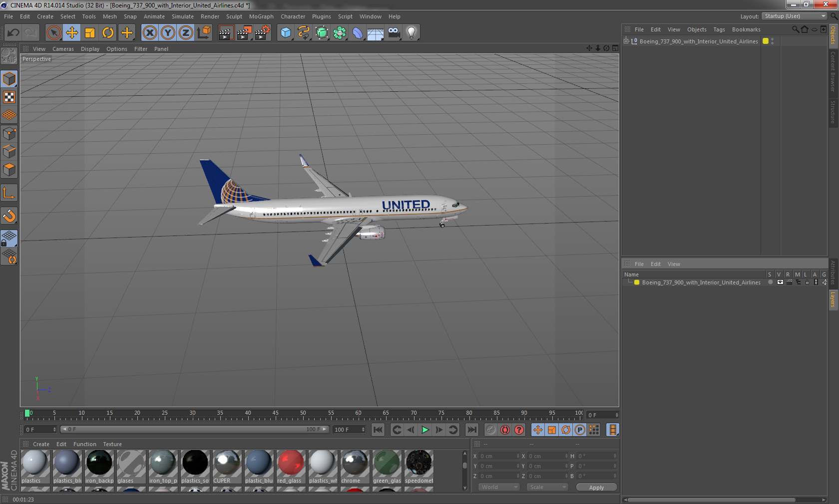
Task: Toggle coordinate system world/object icon
Action: [204, 33]
